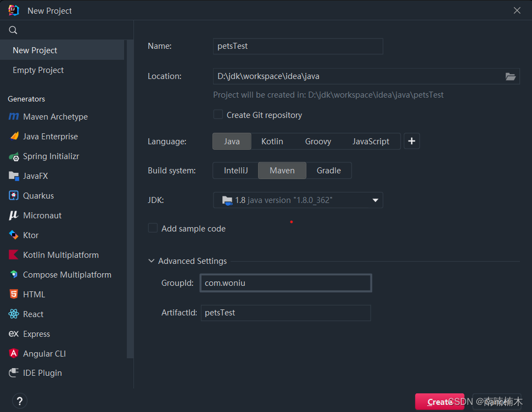Enable Add sample code checkbox

(x=153, y=228)
